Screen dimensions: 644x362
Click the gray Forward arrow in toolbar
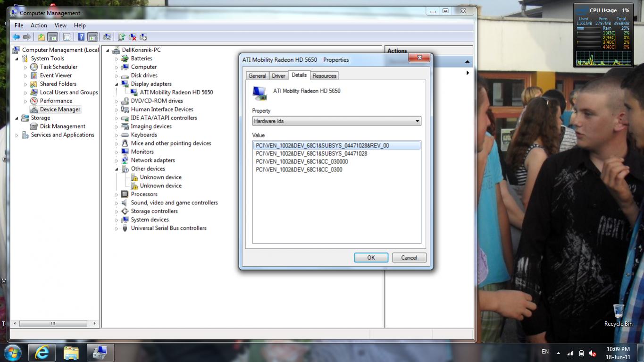(x=27, y=37)
